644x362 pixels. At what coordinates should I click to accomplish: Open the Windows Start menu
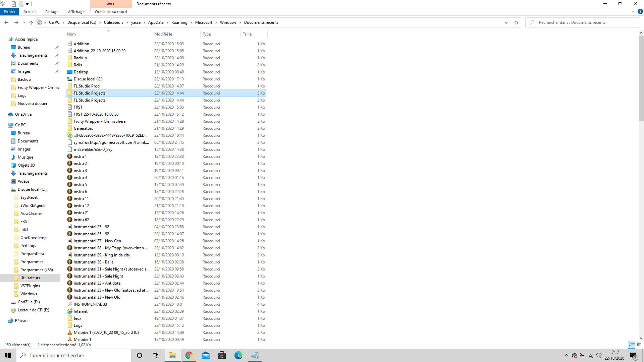(x=8, y=355)
